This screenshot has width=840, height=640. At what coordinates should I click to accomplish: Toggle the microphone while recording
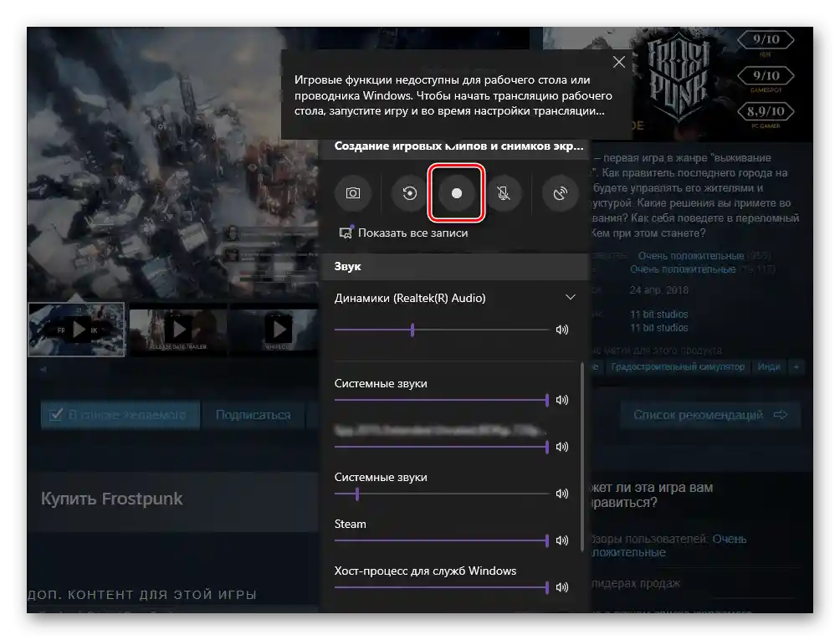pyautogui.click(x=504, y=193)
